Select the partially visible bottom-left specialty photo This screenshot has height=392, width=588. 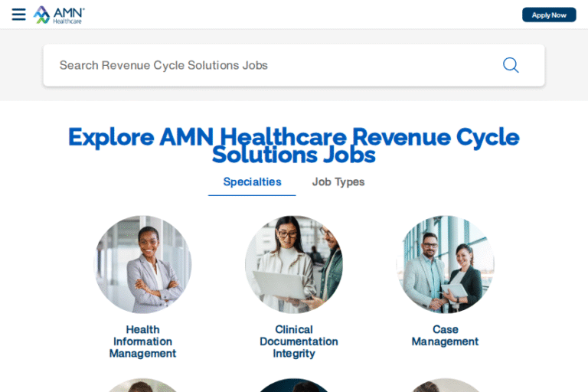click(x=142, y=385)
